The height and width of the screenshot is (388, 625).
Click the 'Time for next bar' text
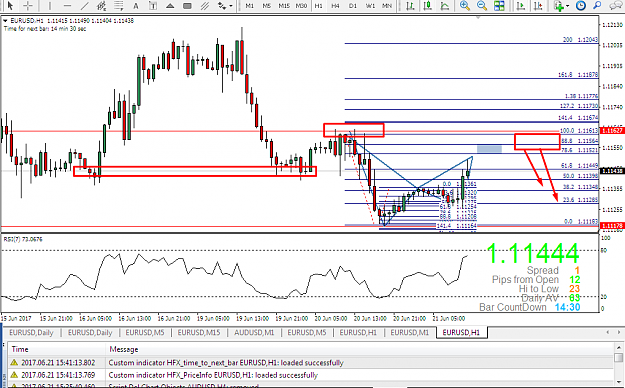pos(45,29)
